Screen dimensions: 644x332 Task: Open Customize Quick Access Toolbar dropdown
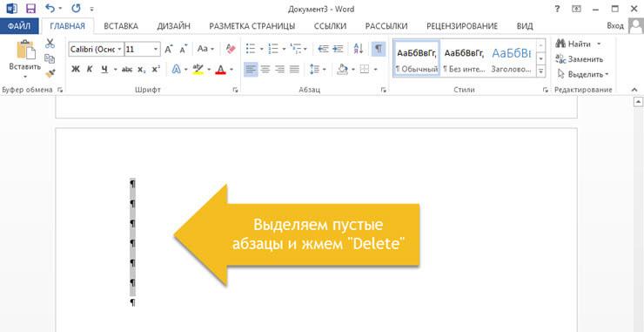92,9
